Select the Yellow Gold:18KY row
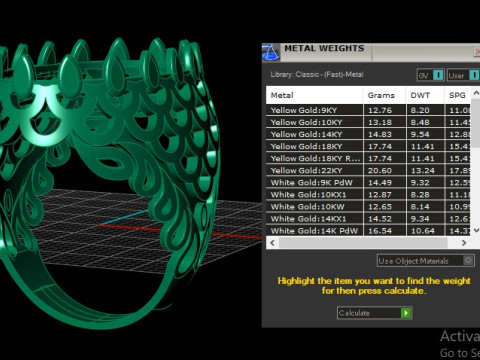480x360 pixels. [x=368, y=146]
